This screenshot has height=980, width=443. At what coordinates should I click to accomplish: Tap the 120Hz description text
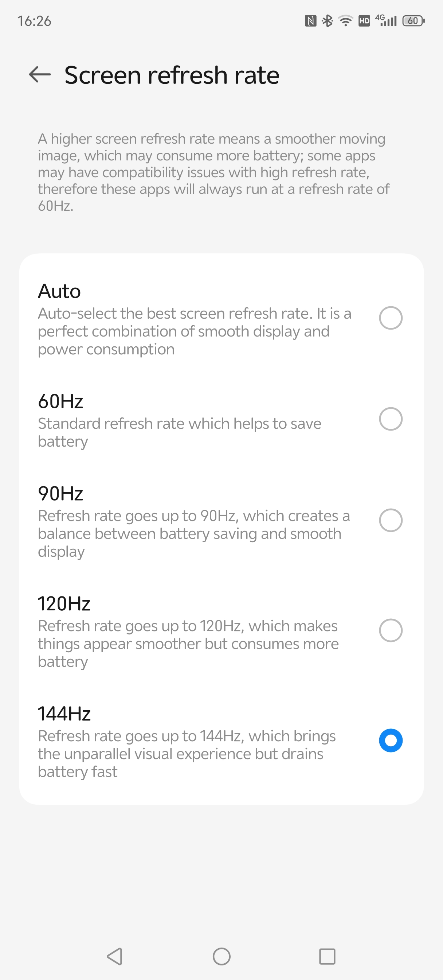click(x=188, y=644)
